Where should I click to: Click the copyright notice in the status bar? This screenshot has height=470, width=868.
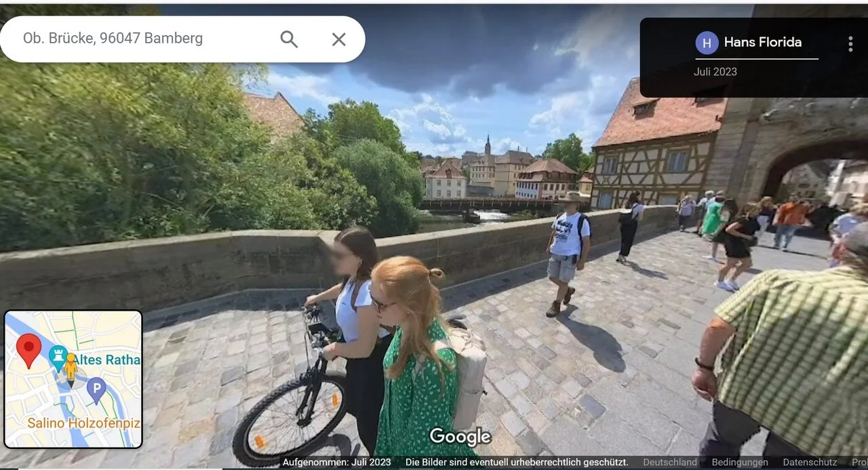click(515, 462)
